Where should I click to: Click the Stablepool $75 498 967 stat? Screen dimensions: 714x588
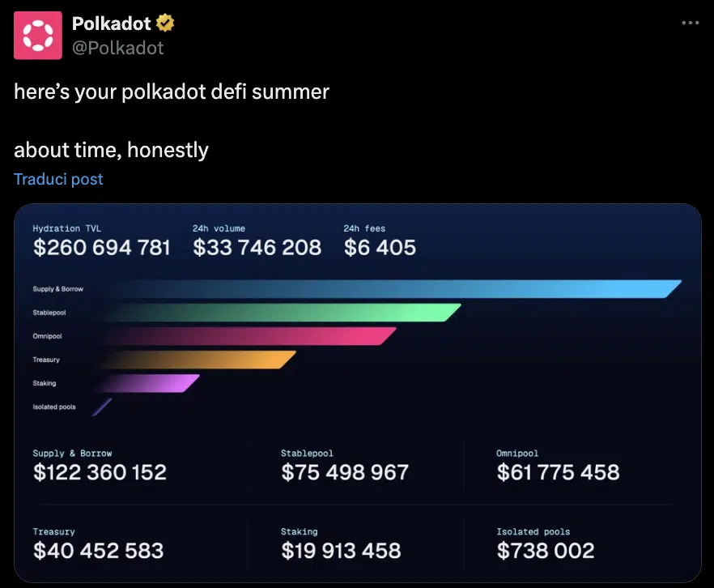345,471
